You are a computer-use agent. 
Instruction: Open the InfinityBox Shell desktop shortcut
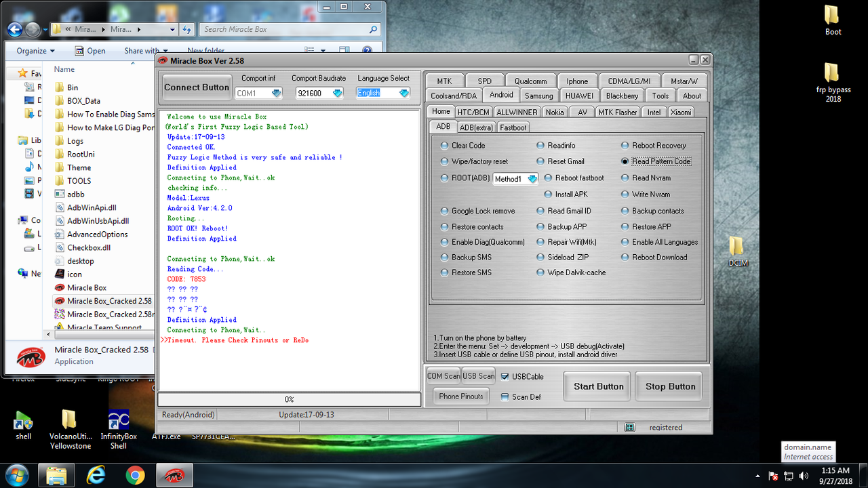coord(119,421)
